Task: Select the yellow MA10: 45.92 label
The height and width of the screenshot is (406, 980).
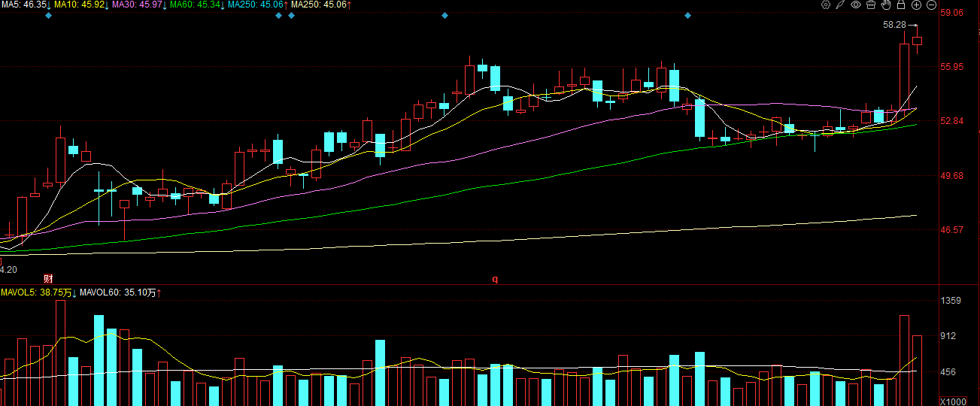Action: (81, 5)
